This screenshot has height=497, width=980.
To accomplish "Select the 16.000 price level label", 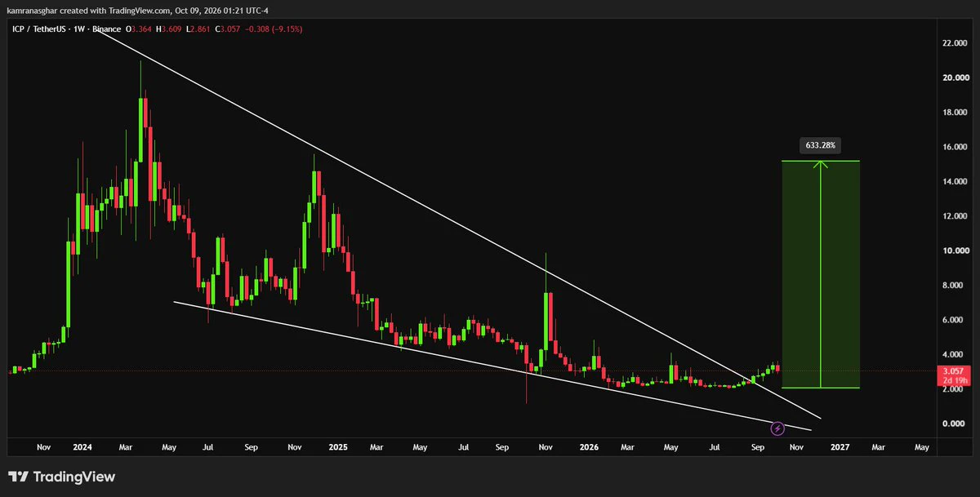I will pos(955,147).
